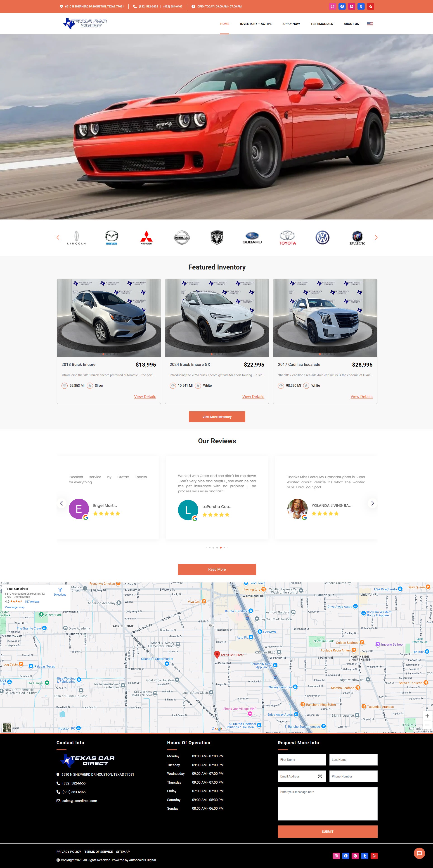View details of 2024 Buick Encore GX
Image resolution: width=433 pixels, height=868 pixels.
click(253, 397)
